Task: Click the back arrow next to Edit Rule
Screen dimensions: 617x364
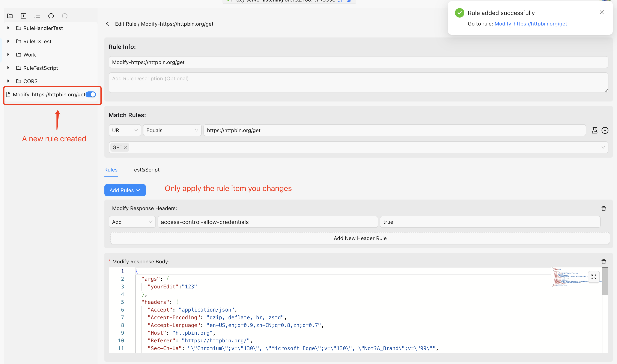Action: pyautogui.click(x=107, y=24)
